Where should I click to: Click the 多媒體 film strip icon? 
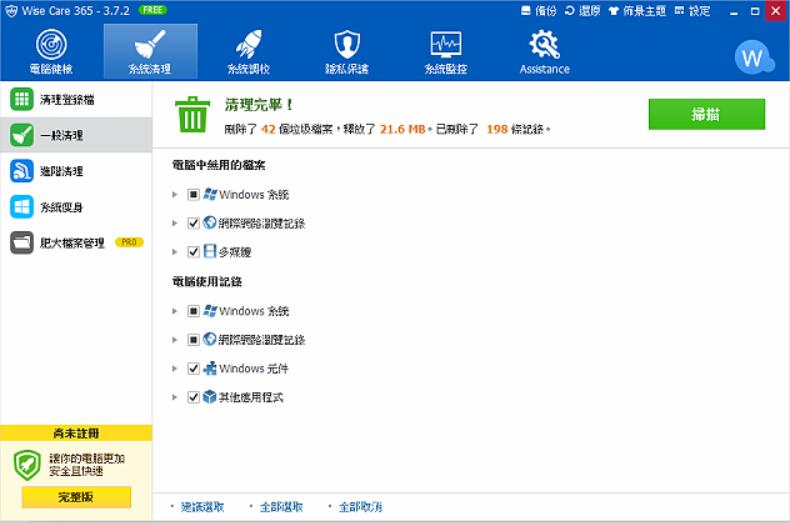tap(210, 251)
